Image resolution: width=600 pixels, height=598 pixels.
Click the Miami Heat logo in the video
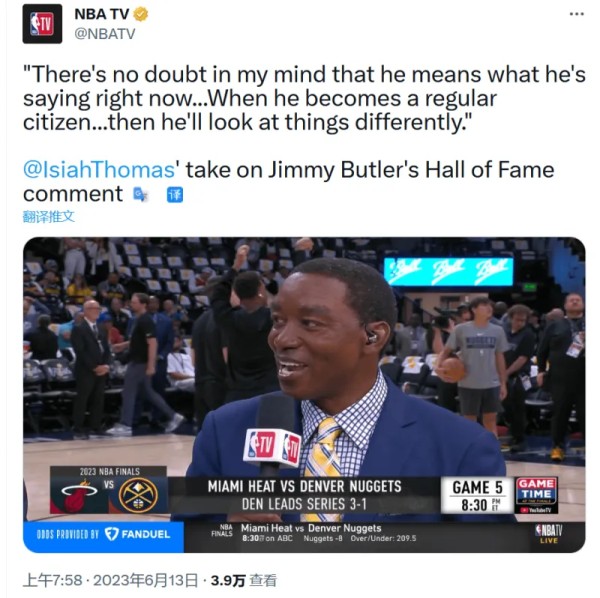tap(79, 495)
